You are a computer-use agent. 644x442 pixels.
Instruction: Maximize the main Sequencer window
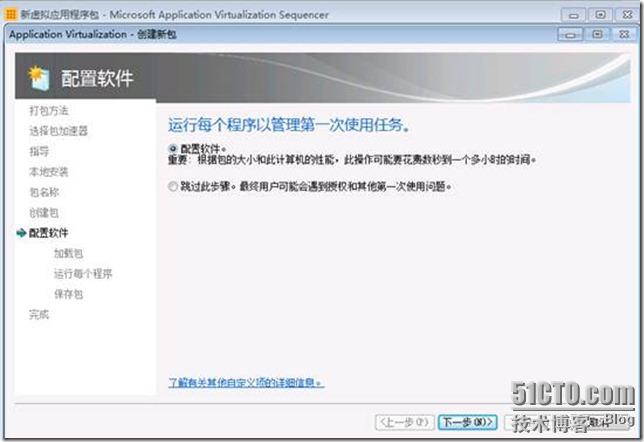(600, 15)
